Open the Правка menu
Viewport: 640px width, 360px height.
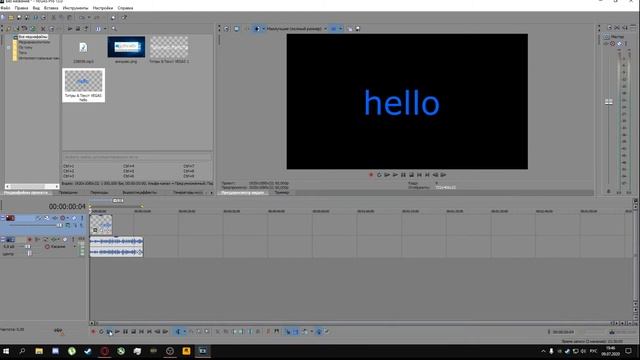tap(21, 8)
